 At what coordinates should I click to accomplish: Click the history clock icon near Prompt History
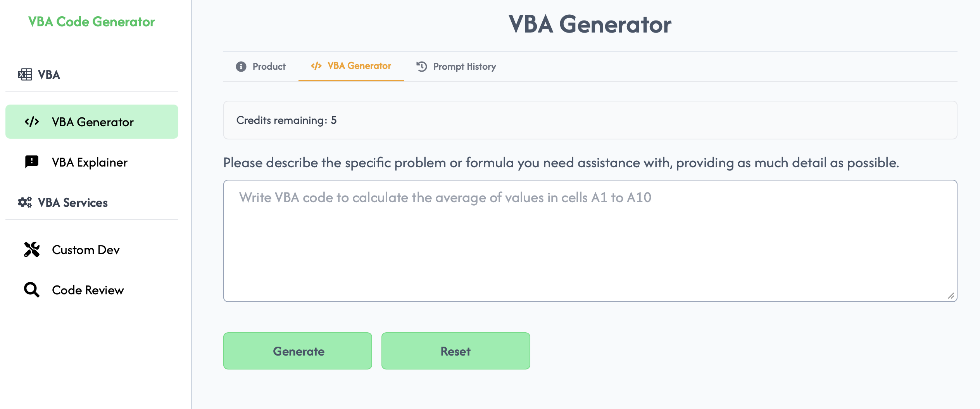(x=421, y=66)
